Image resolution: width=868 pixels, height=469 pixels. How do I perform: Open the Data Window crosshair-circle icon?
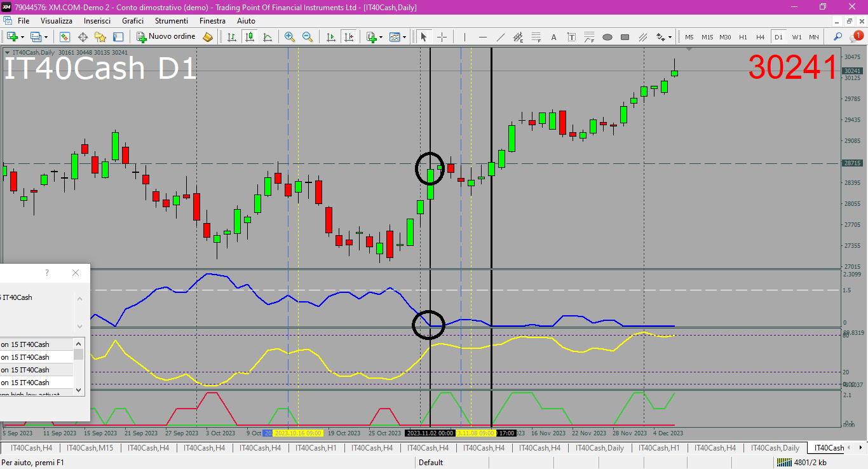click(83, 37)
